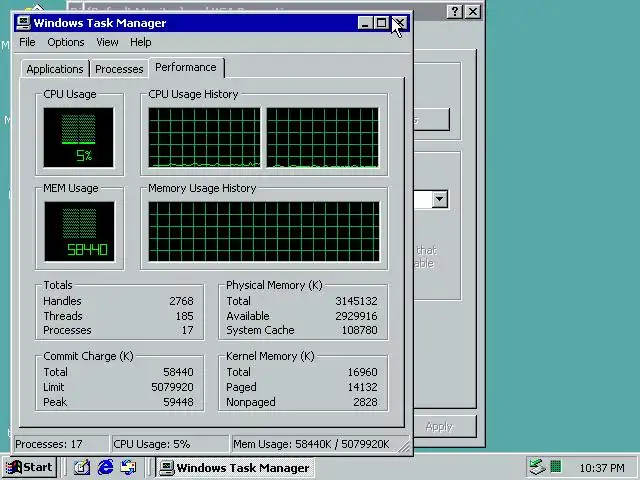Click the Task Manager title bar icon

23,22
